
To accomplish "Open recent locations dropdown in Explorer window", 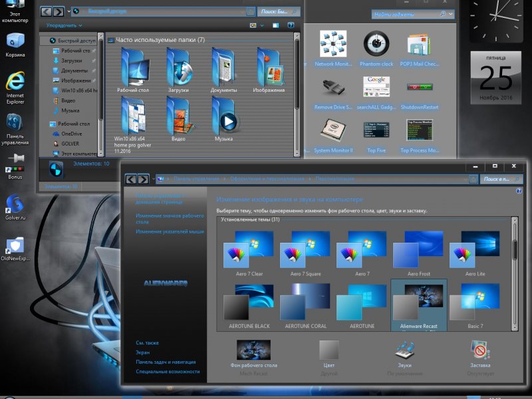I will click(69, 11).
